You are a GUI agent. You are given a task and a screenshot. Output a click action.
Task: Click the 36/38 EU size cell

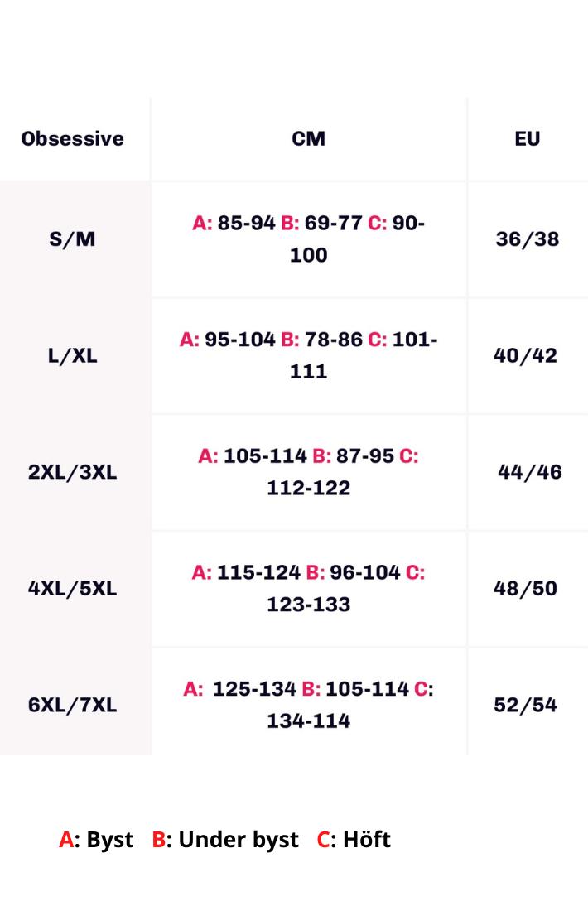click(x=528, y=239)
